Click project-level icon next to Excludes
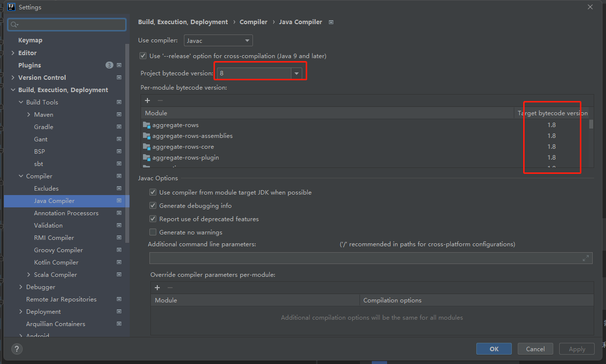606x364 pixels. click(x=119, y=188)
